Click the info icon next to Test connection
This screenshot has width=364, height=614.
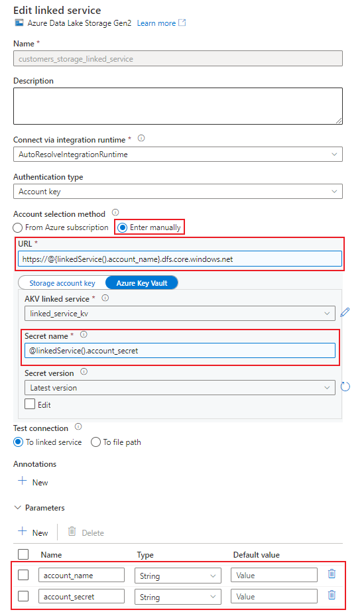(78, 427)
